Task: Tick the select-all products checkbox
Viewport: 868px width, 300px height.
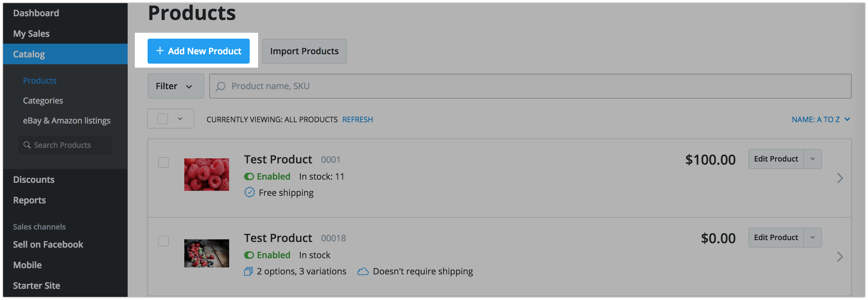Action: tap(163, 119)
